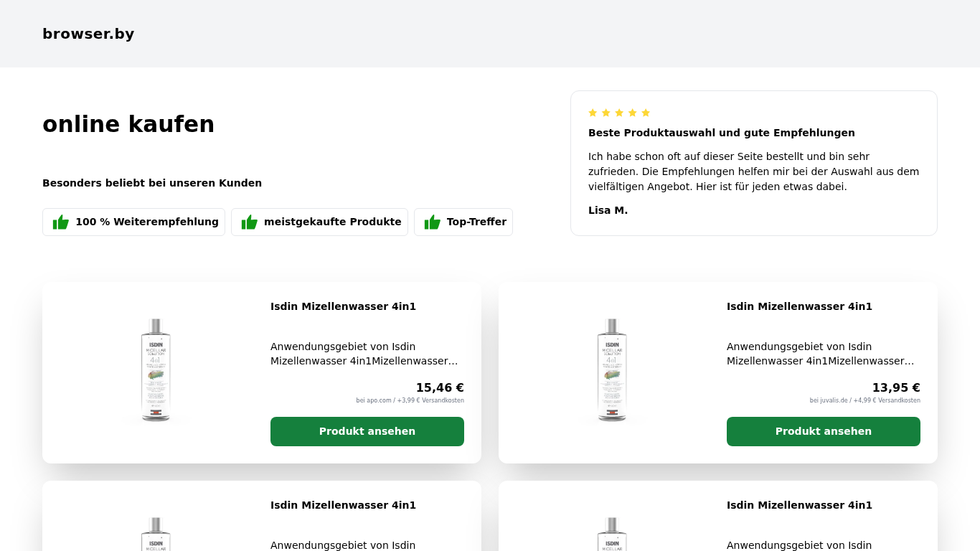Click Produkt ansehen for the 13,95 € offer
This screenshot has height=551, width=980.
824,431
